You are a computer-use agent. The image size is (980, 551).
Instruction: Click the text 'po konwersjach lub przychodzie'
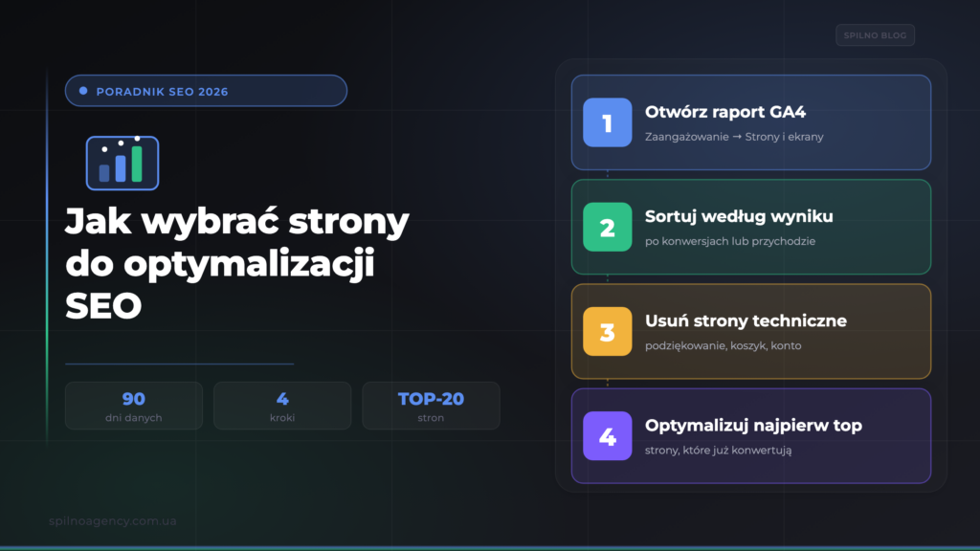730,241
